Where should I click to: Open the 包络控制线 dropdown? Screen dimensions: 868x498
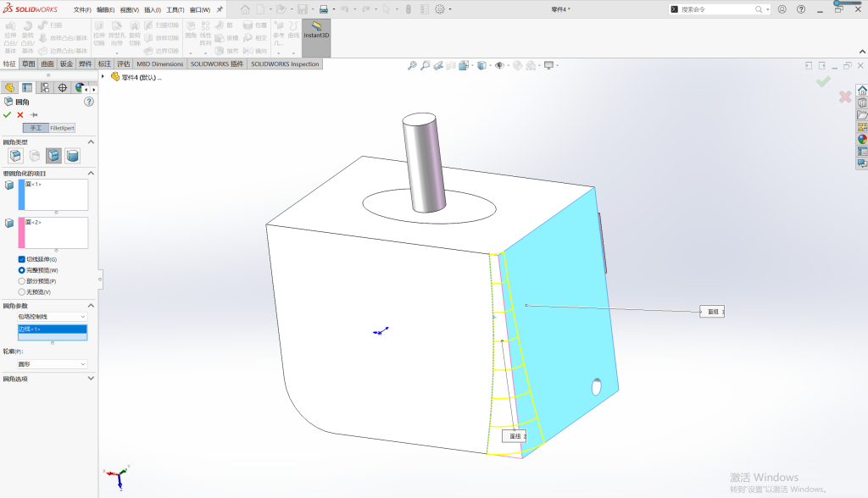tap(52, 317)
